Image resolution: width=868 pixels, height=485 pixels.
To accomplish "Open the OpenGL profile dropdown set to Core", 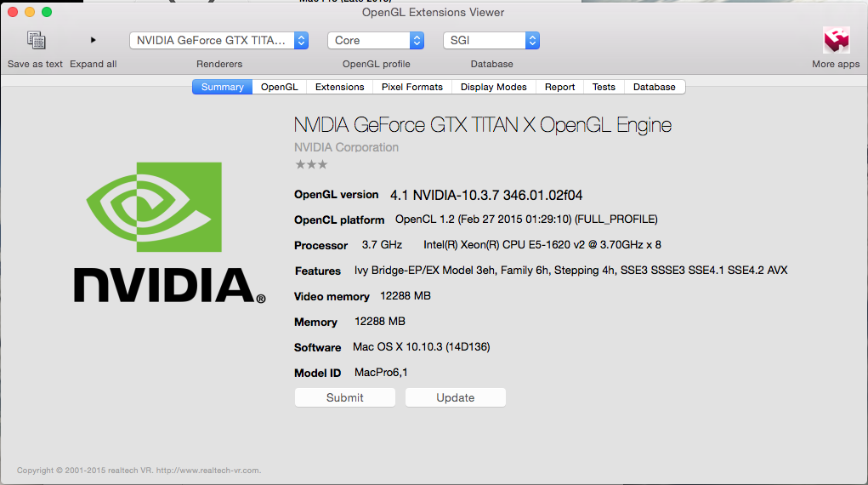I will (x=376, y=41).
